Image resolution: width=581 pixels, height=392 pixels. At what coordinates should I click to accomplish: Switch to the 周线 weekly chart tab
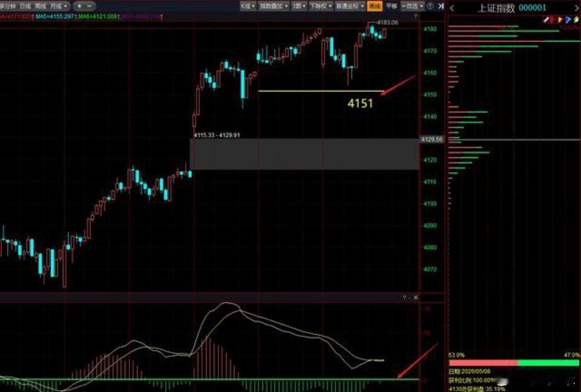coord(41,6)
